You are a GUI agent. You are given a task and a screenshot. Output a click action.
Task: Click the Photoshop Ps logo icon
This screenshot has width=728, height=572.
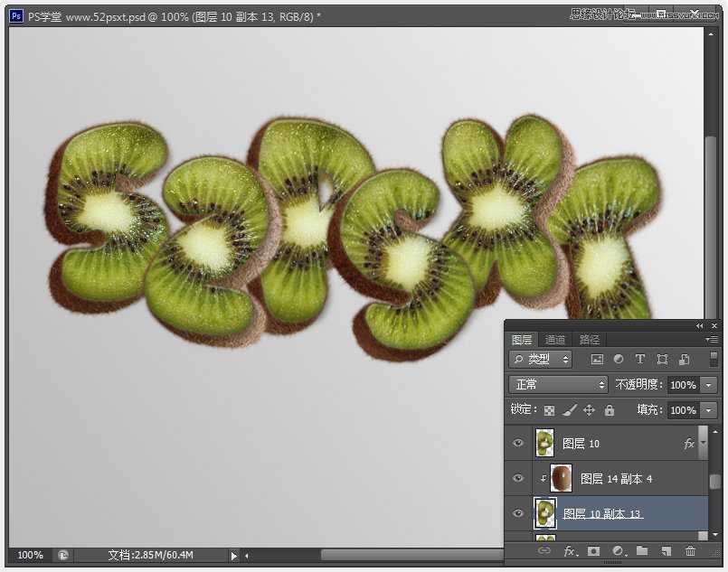pyautogui.click(x=16, y=16)
